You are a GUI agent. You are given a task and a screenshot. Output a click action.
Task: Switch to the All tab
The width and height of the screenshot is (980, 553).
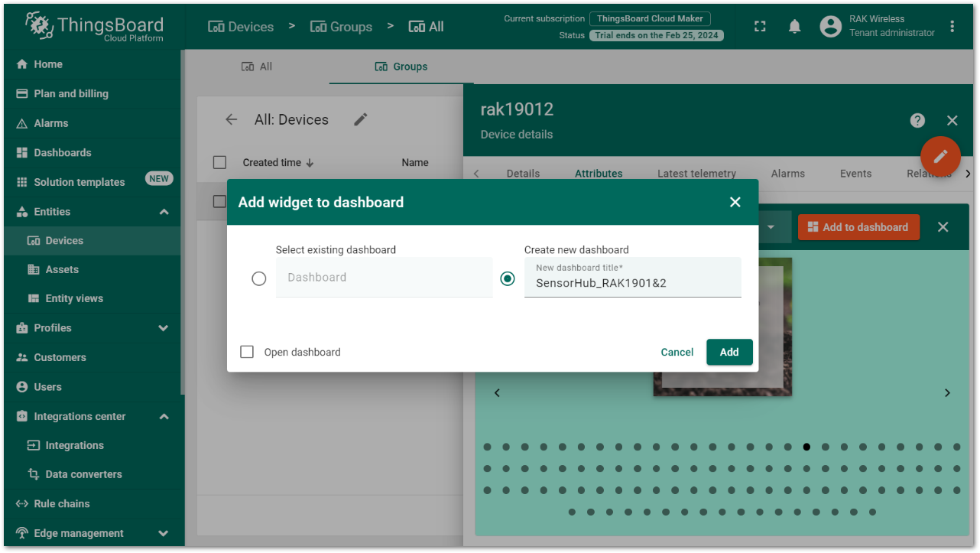(x=257, y=67)
